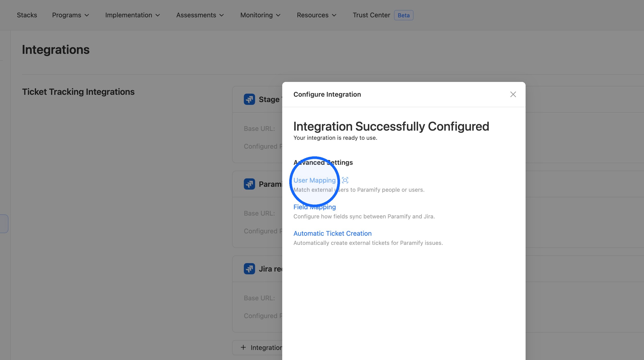Click 'Your integration is ready to use.' text

(x=335, y=138)
